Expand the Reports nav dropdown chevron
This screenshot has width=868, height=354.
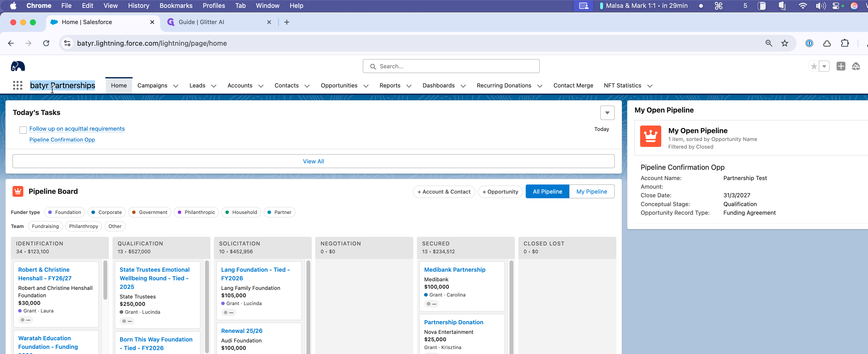click(x=409, y=86)
